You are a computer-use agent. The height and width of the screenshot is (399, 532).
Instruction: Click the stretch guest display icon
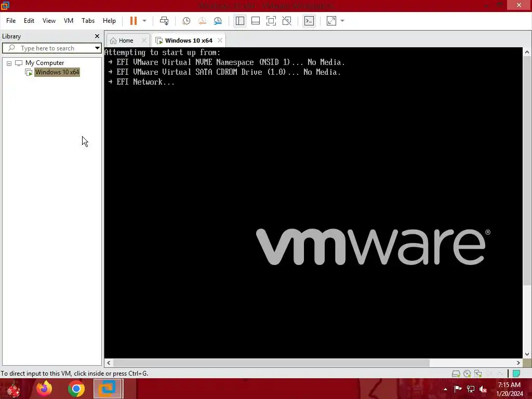point(331,21)
